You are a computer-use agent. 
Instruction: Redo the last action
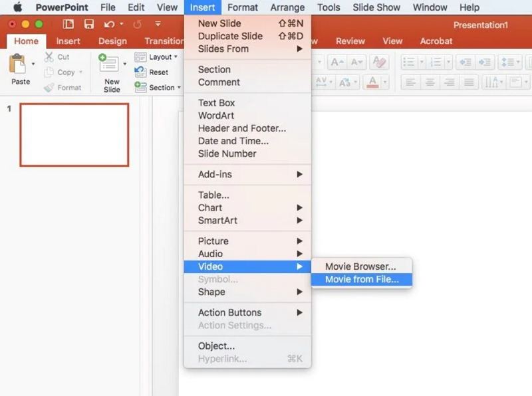tap(137, 24)
